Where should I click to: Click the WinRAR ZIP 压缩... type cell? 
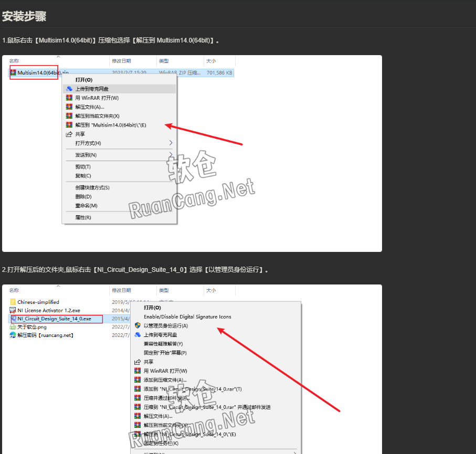[x=180, y=73]
